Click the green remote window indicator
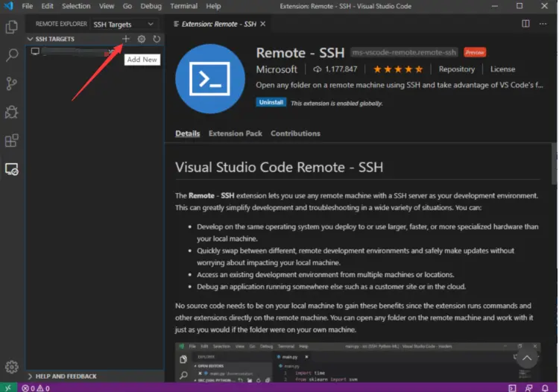 8,388
